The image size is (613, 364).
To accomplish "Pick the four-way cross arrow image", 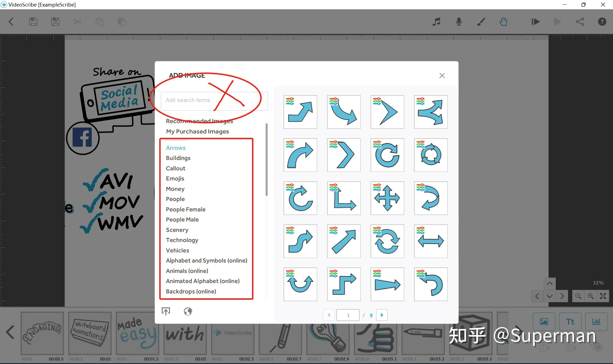I will pos(387,198).
